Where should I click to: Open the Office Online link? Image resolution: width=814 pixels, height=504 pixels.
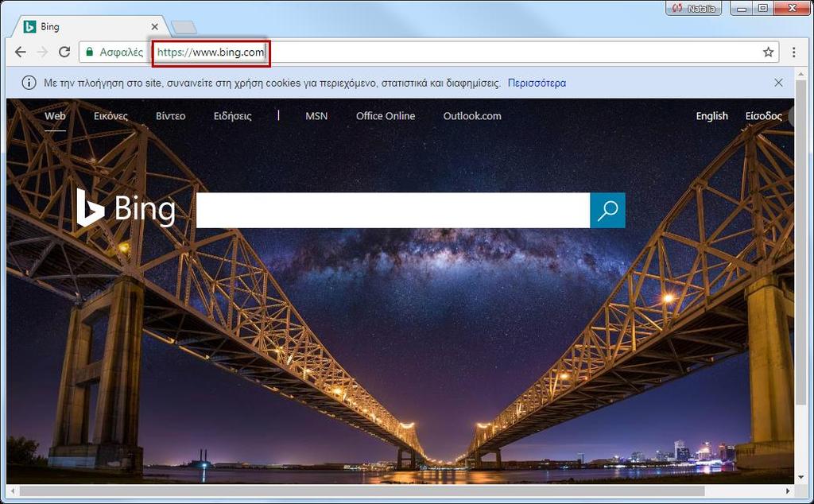pyautogui.click(x=386, y=116)
